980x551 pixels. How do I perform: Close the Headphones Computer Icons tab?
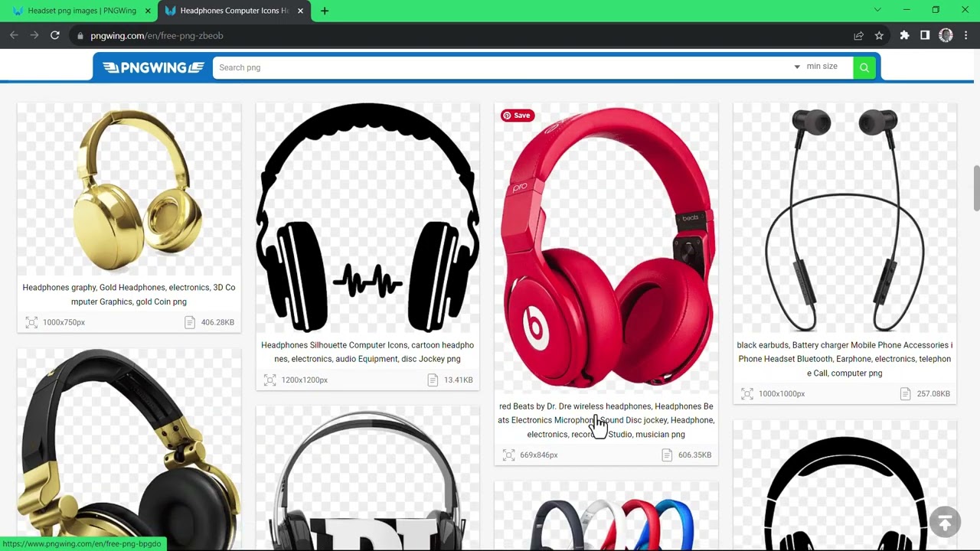tap(300, 11)
